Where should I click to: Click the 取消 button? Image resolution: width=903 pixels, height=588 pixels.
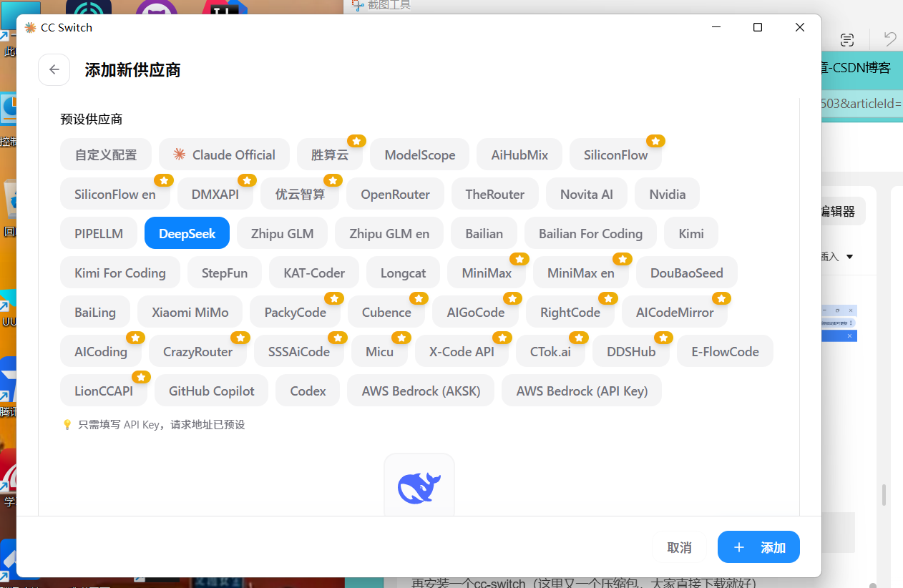[x=679, y=547]
